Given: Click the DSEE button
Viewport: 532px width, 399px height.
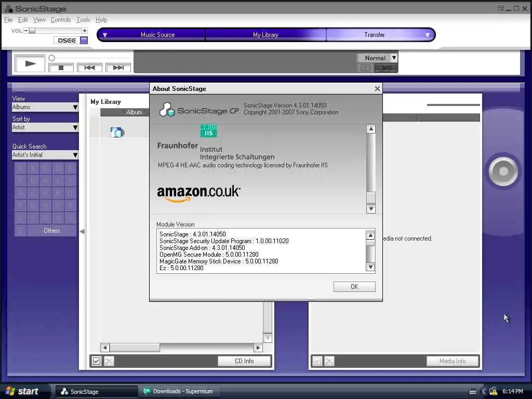Looking at the screenshot, I should tap(66, 41).
